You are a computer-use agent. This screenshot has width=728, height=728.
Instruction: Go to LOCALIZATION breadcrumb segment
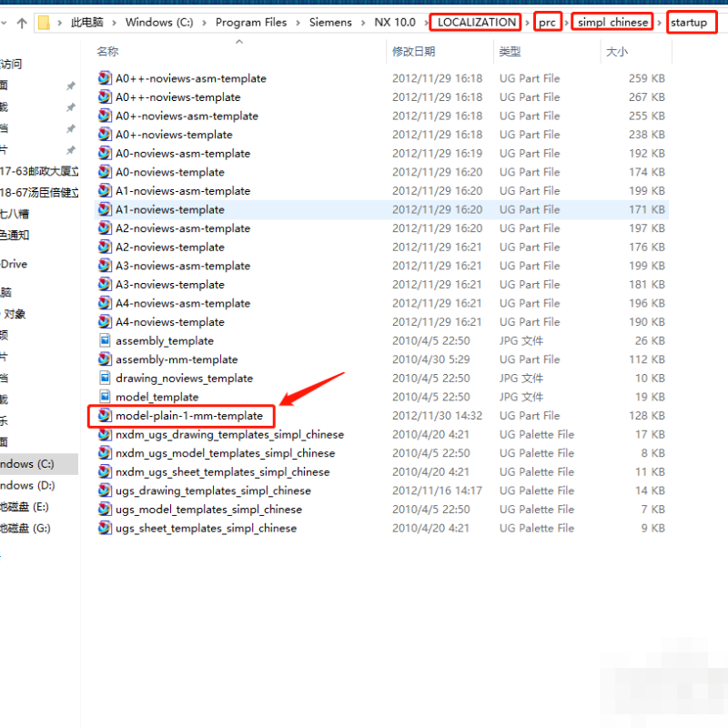pyautogui.click(x=476, y=22)
